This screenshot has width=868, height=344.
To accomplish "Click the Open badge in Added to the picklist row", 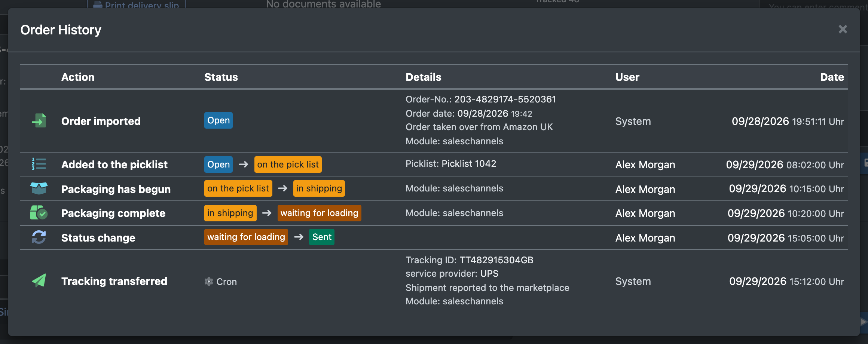I will pyautogui.click(x=218, y=165).
